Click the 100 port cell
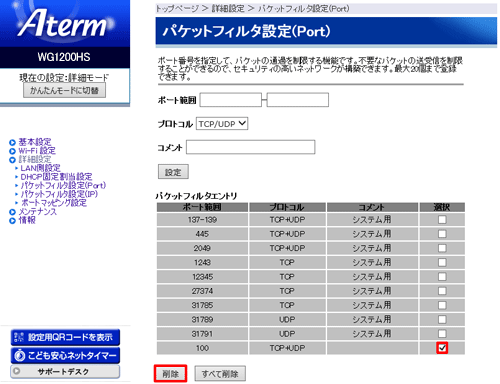500x384 pixels. tap(202, 348)
